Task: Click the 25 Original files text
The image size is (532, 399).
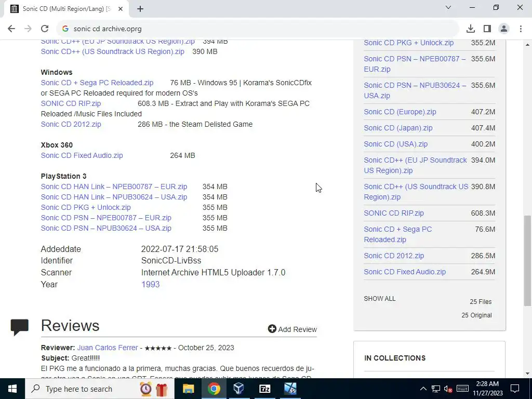Action: click(x=476, y=315)
